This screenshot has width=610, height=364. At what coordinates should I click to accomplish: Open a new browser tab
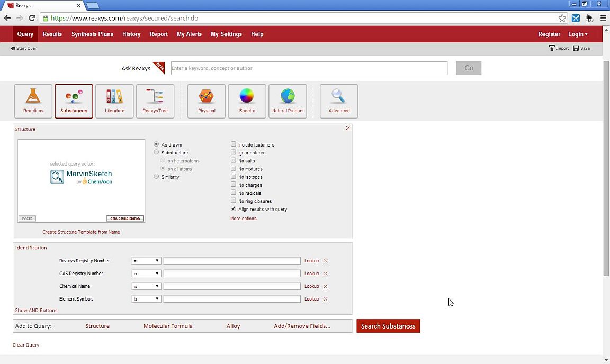point(92,5)
